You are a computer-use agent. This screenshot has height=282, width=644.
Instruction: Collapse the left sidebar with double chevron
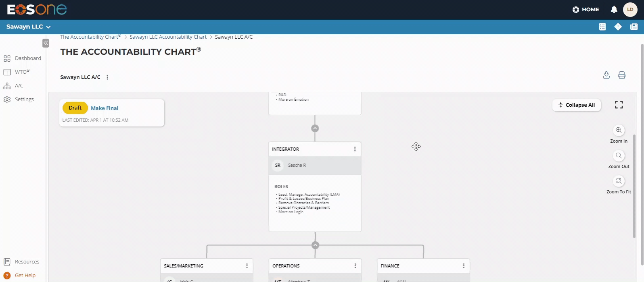click(x=46, y=43)
